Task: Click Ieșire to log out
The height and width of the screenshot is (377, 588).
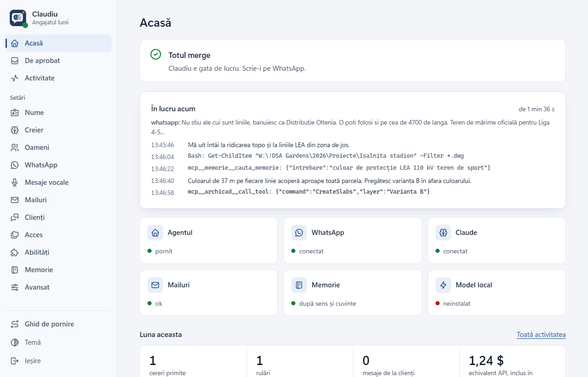Action: [x=58, y=361]
